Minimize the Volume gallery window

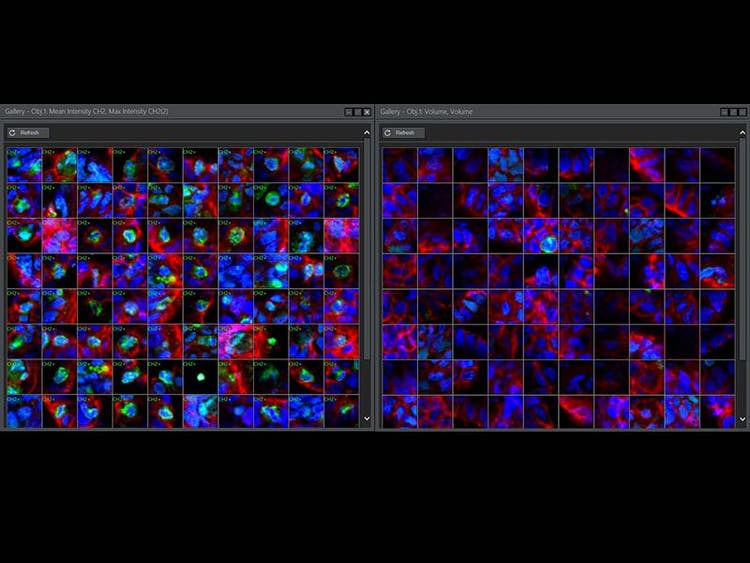tap(724, 112)
